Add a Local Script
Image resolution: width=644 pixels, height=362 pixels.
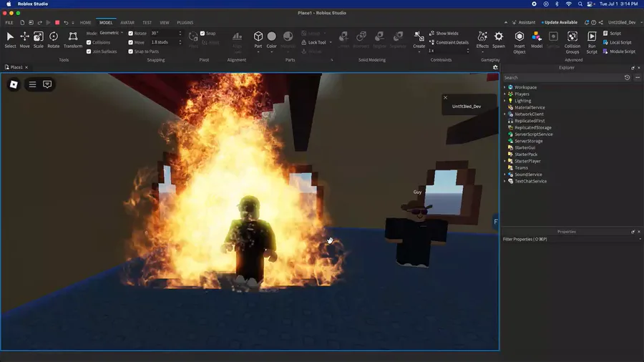click(617, 42)
